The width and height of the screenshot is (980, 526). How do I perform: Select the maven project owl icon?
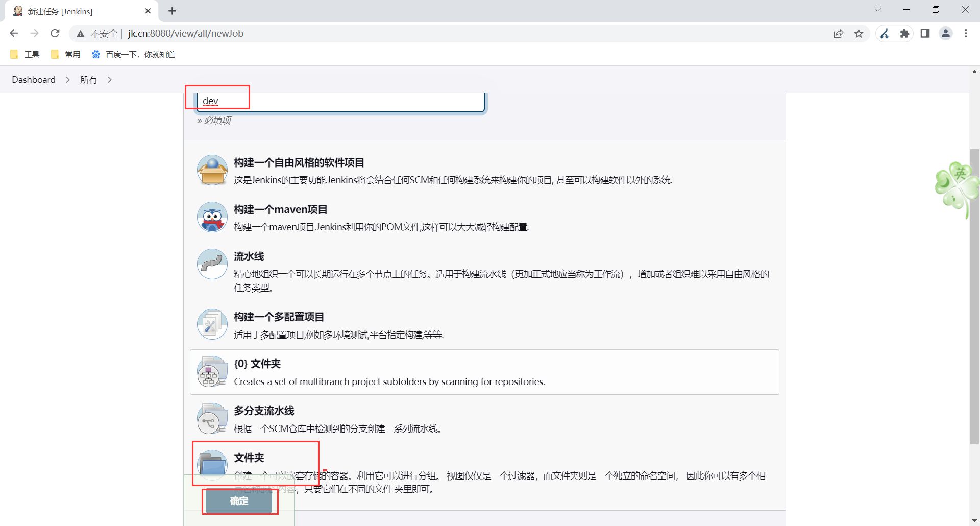tap(212, 217)
